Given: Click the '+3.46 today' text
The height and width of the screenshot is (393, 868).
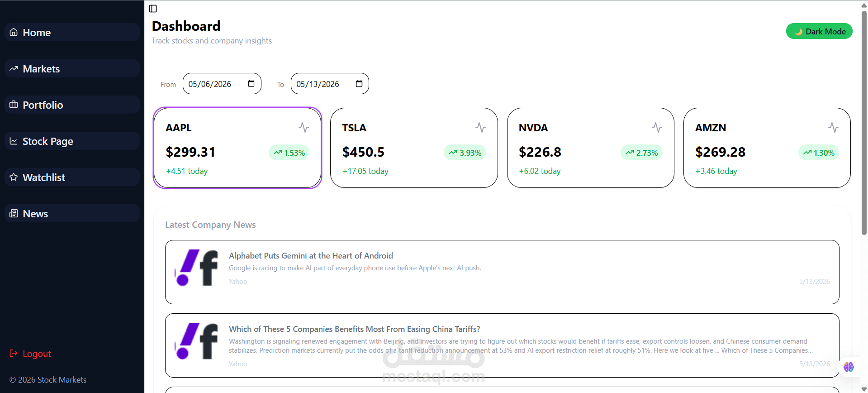Looking at the screenshot, I should [716, 171].
